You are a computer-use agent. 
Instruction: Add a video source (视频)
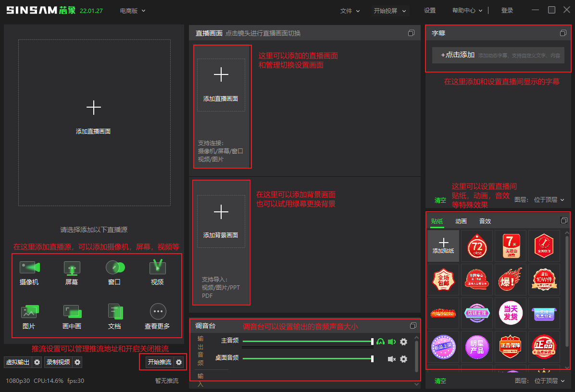157,273
